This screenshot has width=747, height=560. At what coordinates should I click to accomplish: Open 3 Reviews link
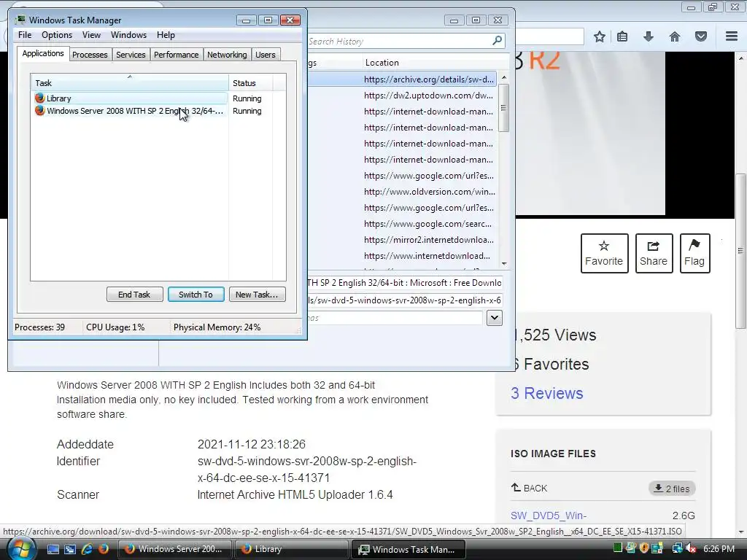(x=547, y=393)
